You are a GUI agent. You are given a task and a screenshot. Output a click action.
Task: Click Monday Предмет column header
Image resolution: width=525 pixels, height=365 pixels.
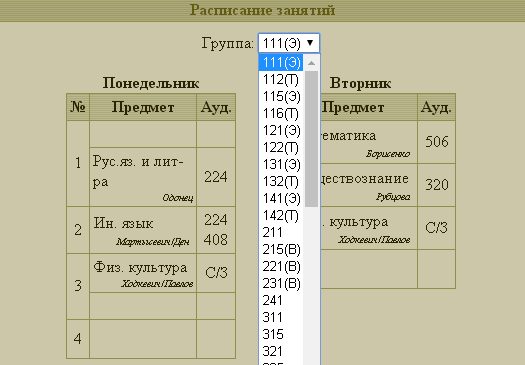click(143, 107)
